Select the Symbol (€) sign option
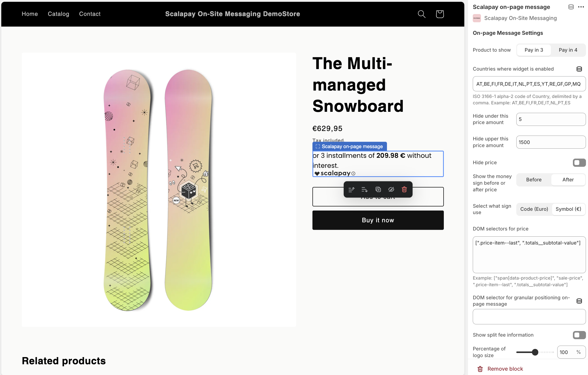The width and height of the screenshot is (588, 375). coord(568,209)
